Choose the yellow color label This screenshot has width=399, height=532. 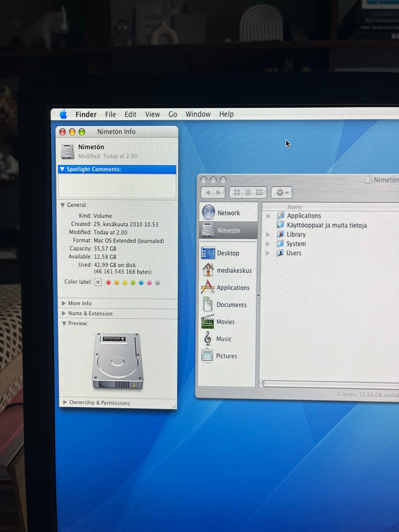125,283
